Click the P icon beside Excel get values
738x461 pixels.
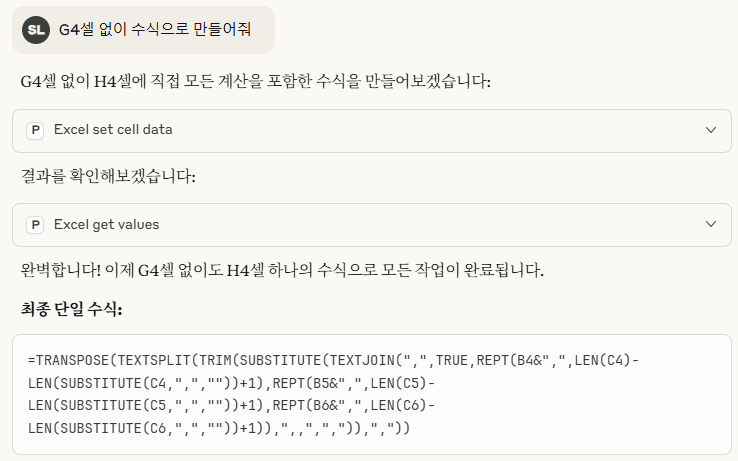[x=35, y=225]
